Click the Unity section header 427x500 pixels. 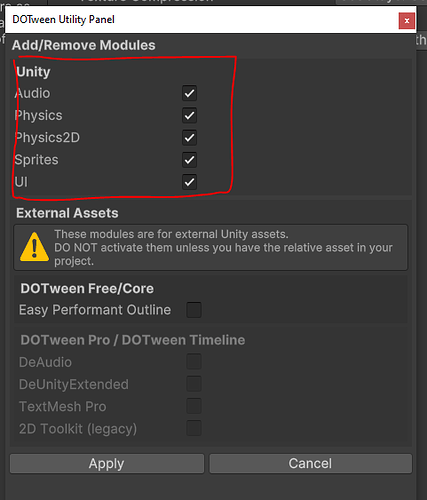(x=33, y=72)
